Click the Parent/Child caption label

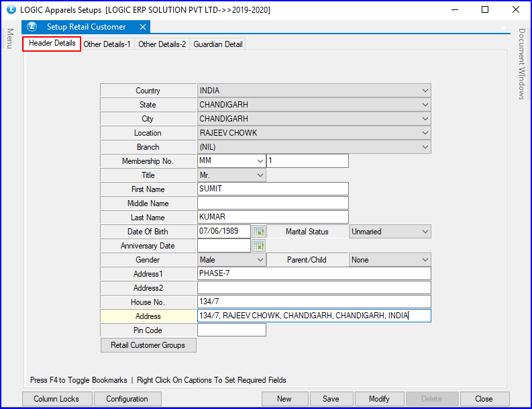tap(307, 260)
